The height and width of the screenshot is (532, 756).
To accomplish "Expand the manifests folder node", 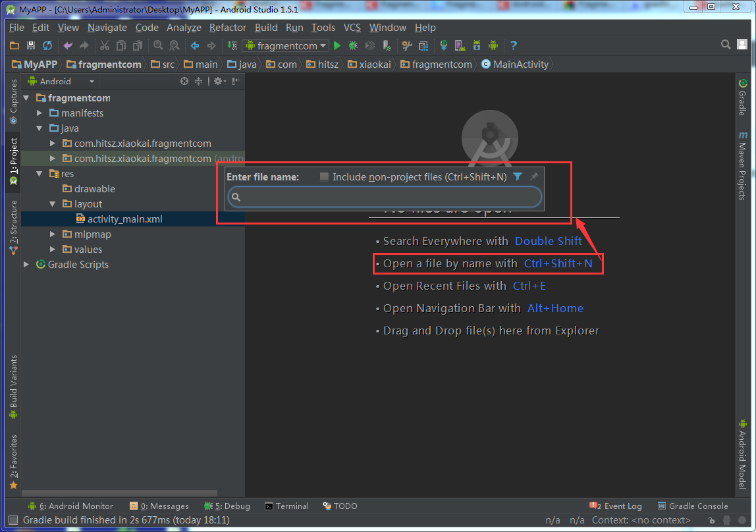I will pyautogui.click(x=40, y=113).
